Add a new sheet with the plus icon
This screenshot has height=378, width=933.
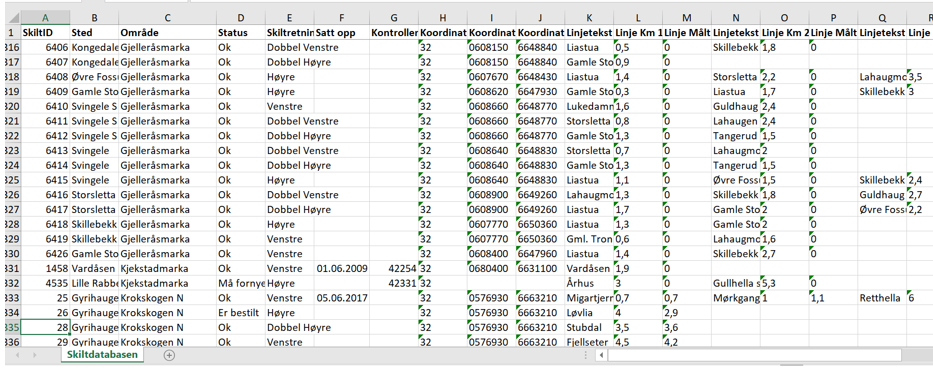tap(169, 355)
